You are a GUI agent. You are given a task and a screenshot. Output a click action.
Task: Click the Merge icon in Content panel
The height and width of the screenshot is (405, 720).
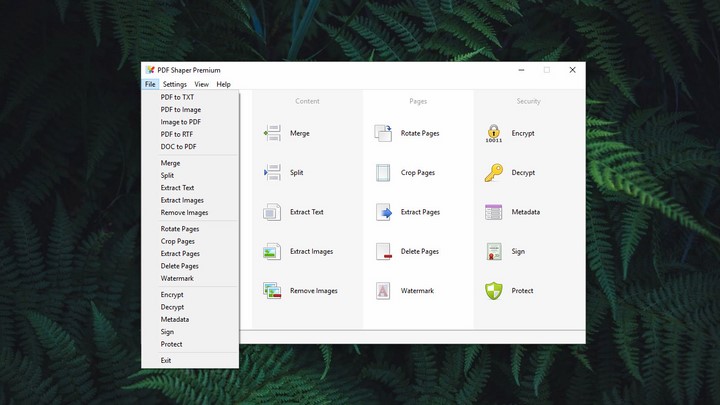(272, 133)
